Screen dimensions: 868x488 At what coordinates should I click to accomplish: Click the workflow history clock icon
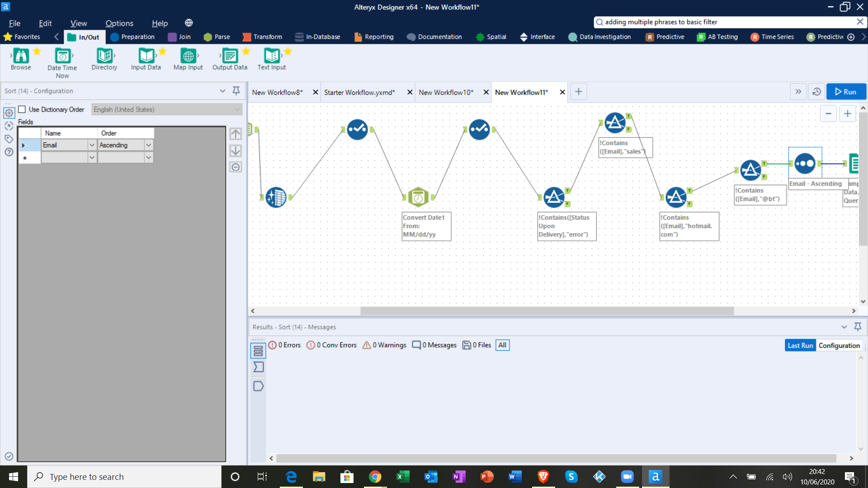coord(816,92)
